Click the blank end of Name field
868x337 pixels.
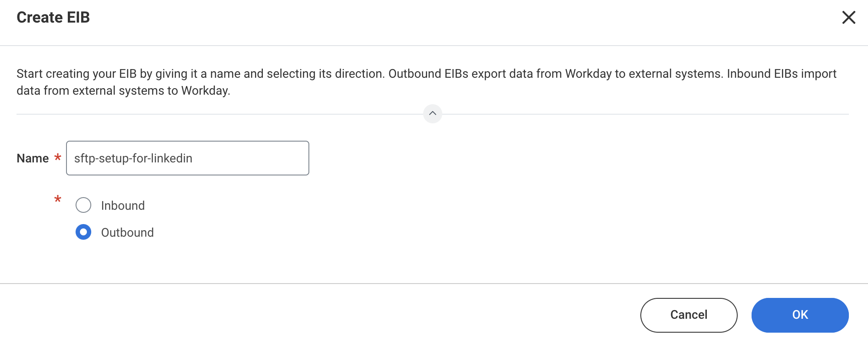coord(269,158)
